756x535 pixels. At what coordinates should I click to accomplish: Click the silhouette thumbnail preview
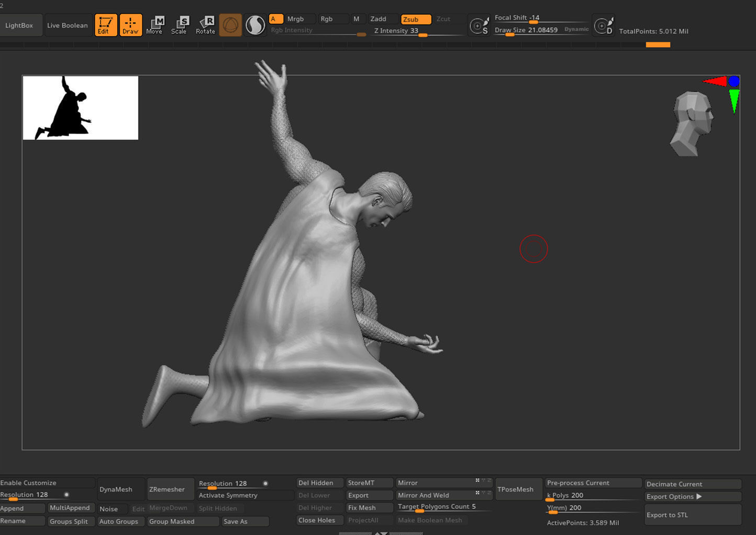tap(81, 108)
